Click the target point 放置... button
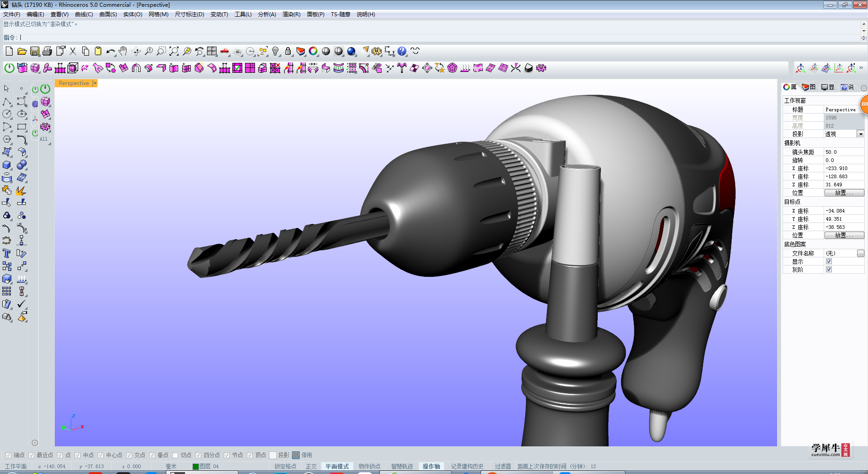Viewport: 868px width, 474px height. (x=844, y=235)
